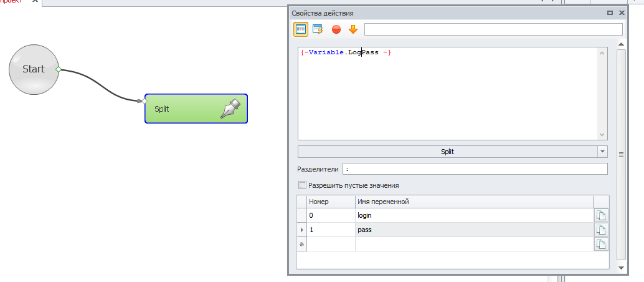This screenshot has height=282, width=644.
Task: Click the {-Variable.LogPass-} text
Action: (346, 52)
